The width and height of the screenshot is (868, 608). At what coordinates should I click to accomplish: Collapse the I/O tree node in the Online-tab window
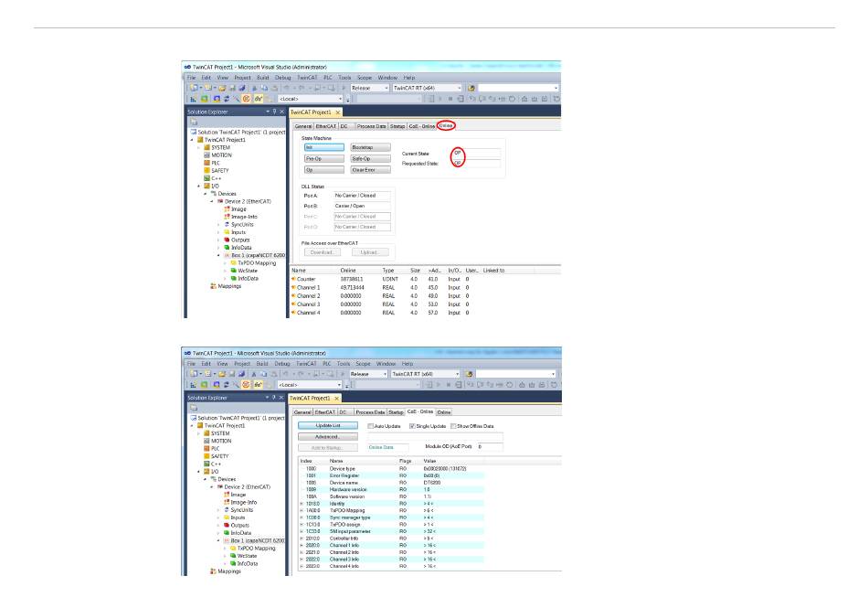click(x=199, y=186)
